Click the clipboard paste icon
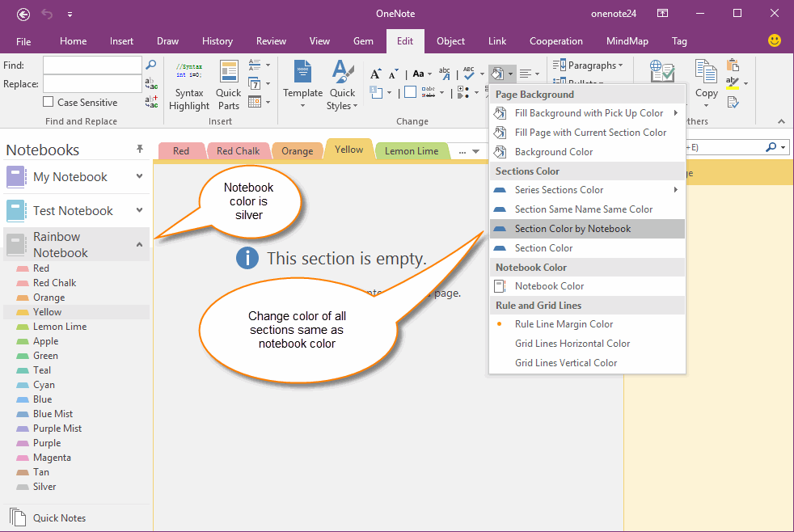The image size is (794, 532). [x=733, y=65]
